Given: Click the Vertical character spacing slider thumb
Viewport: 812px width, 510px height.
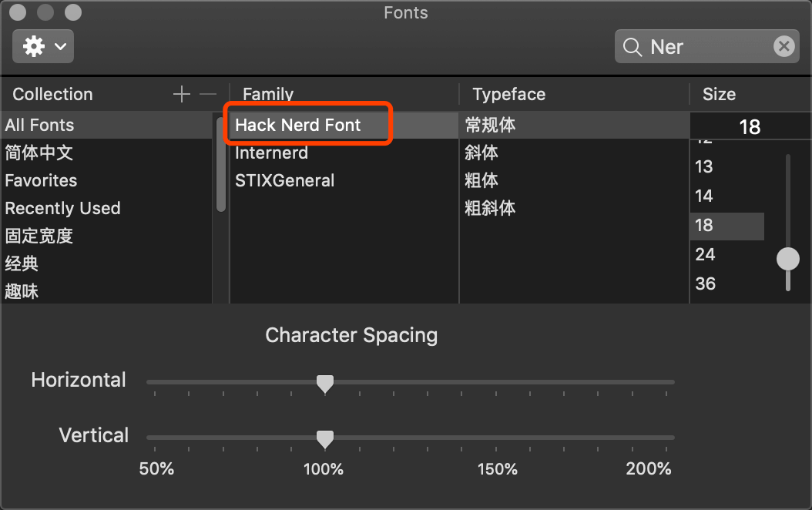Looking at the screenshot, I should pyautogui.click(x=324, y=439).
